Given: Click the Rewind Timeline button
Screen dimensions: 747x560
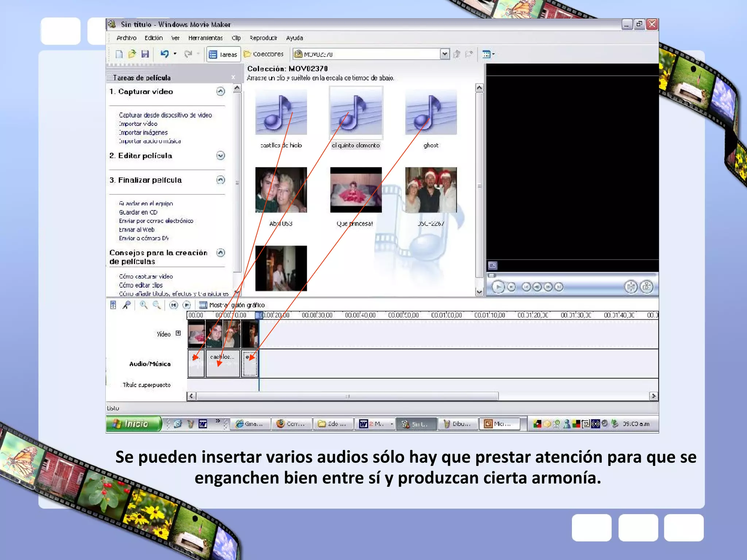Looking at the screenshot, I should pyautogui.click(x=174, y=305).
